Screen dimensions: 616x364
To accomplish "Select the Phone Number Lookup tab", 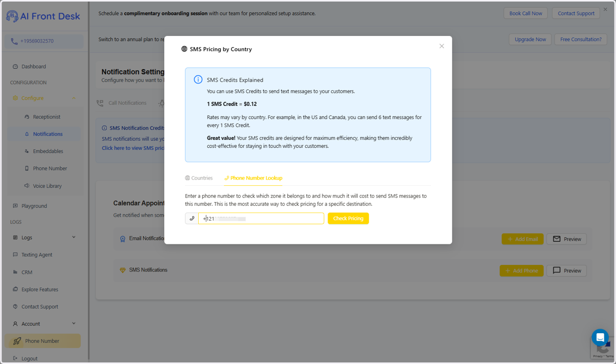I will pos(254,178).
